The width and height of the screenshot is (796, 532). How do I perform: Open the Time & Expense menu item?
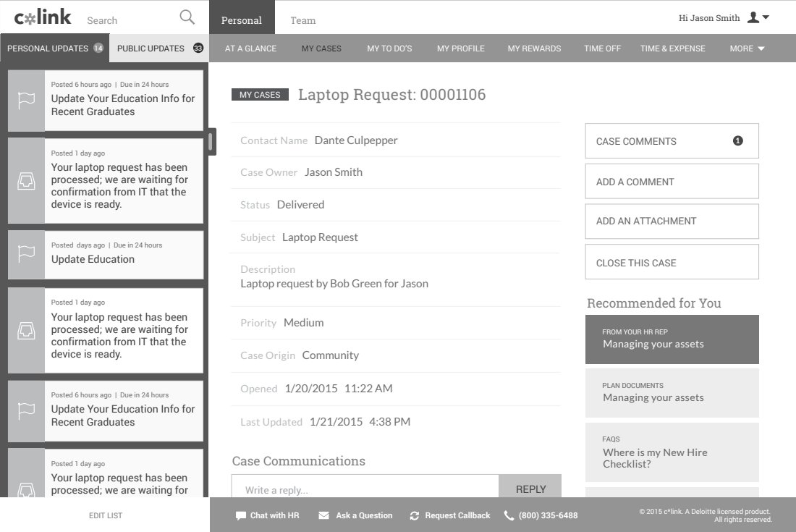click(x=672, y=48)
